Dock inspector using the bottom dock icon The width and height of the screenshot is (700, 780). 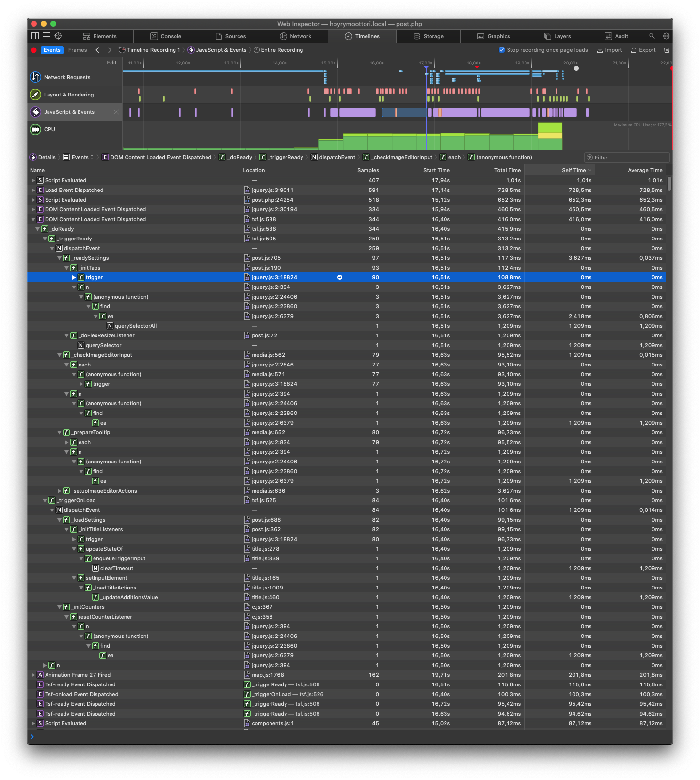(47, 36)
